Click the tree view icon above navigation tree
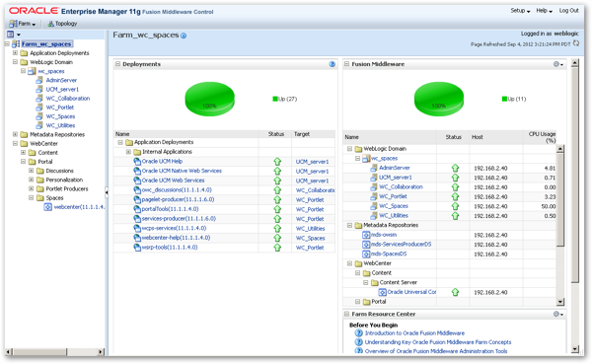The image size is (592, 364). pos(11,34)
